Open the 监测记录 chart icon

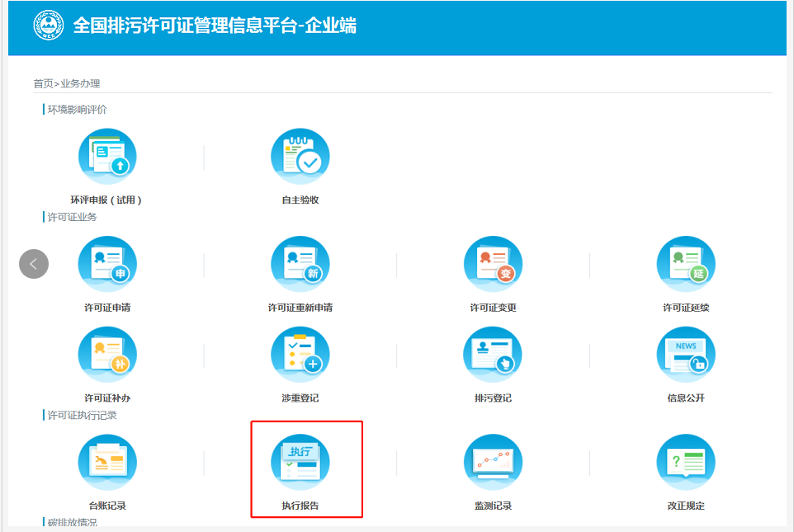coord(493,462)
